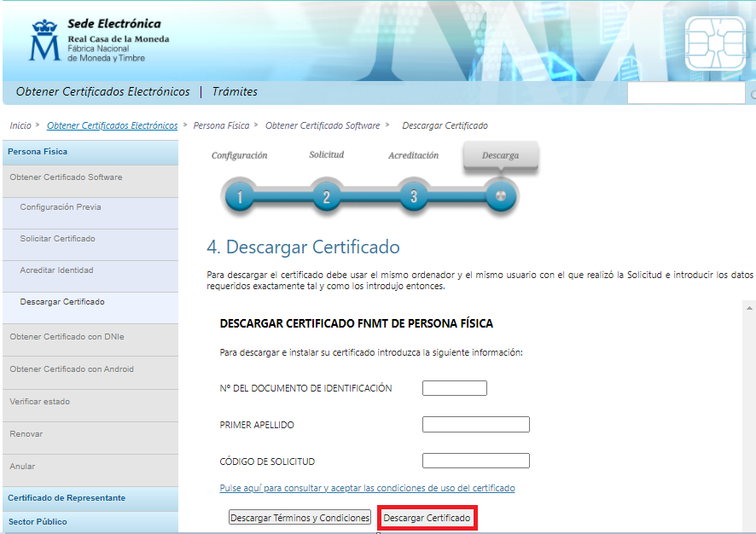
Task: Select Descargar Certificado in sidebar
Action: 90,308
